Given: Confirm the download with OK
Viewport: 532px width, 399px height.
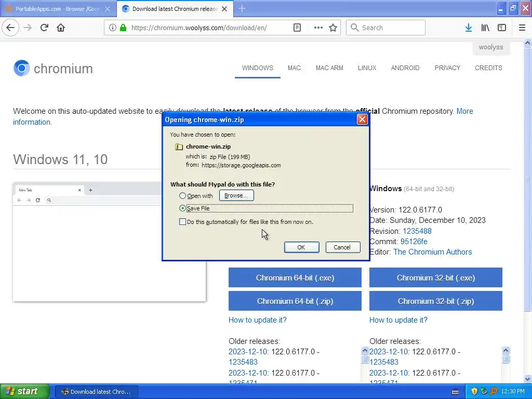Looking at the screenshot, I should pyautogui.click(x=301, y=247).
